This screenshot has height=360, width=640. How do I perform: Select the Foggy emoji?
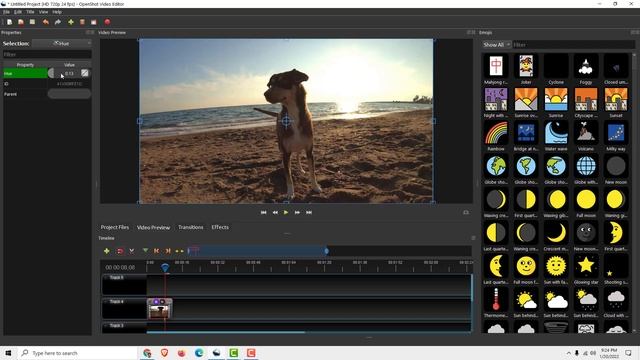pyautogui.click(x=586, y=66)
